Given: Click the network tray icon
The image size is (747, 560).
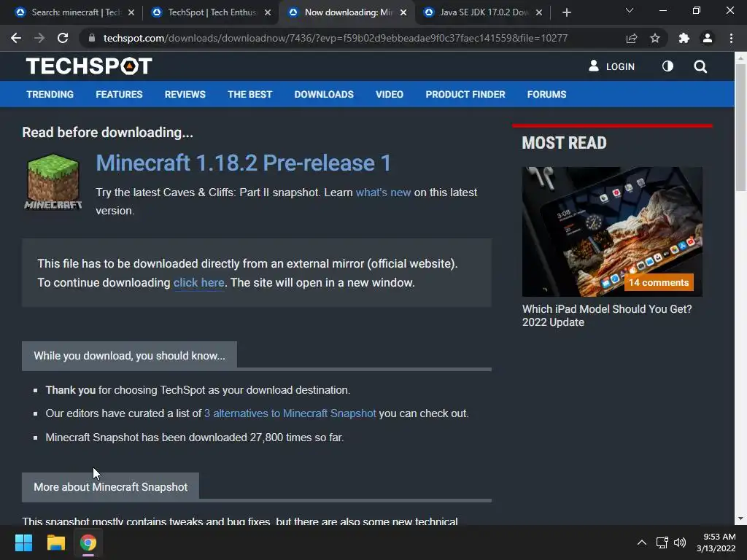Looking at the screenshot, I should tap(662, 542).
